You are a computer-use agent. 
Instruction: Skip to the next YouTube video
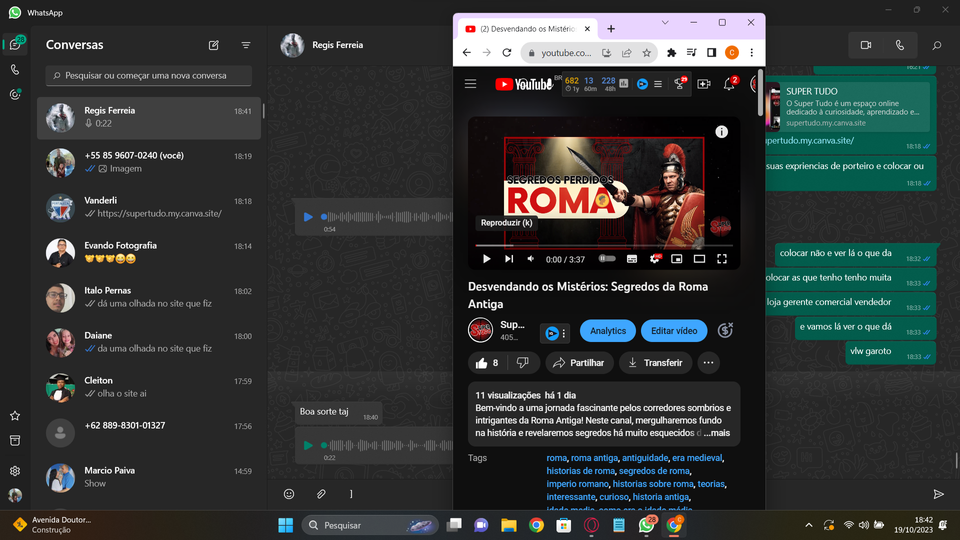tap(509, 259)
